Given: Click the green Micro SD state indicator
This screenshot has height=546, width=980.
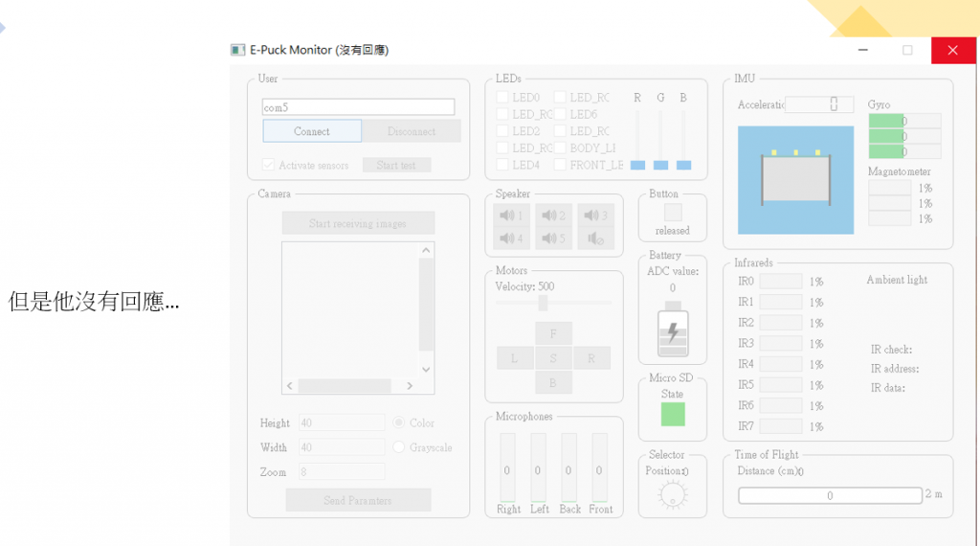Looking at the screenshot, I should (673, 414).
